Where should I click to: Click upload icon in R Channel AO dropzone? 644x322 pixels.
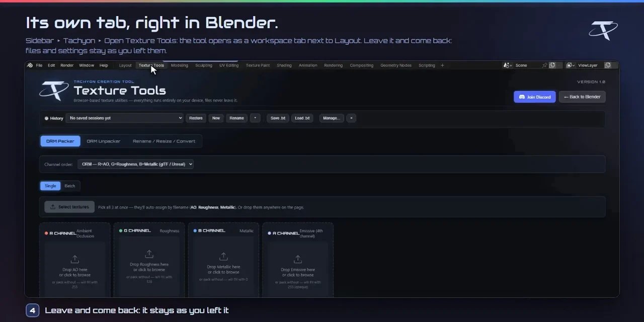click(x=75, y=260)
